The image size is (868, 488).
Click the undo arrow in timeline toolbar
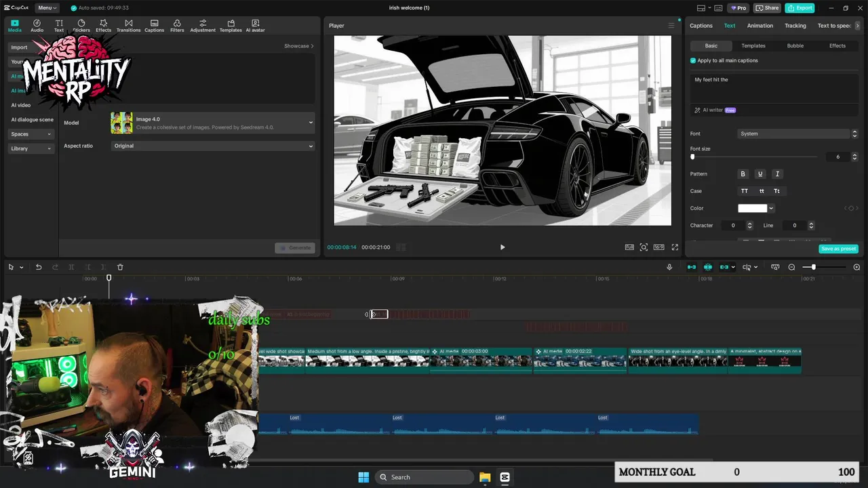click(x=39, y=267)
